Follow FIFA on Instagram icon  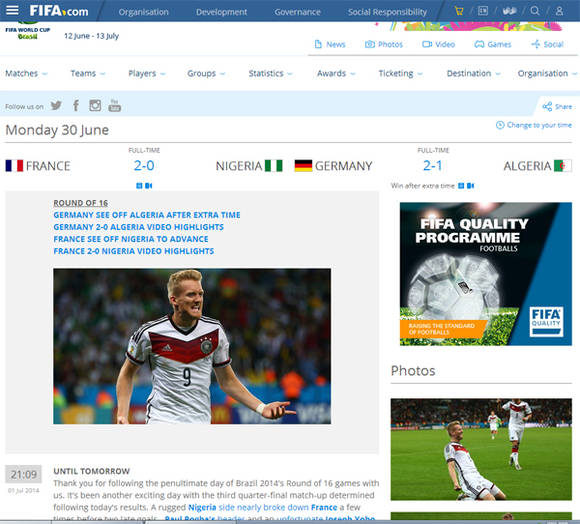click(x=95, y=106)
